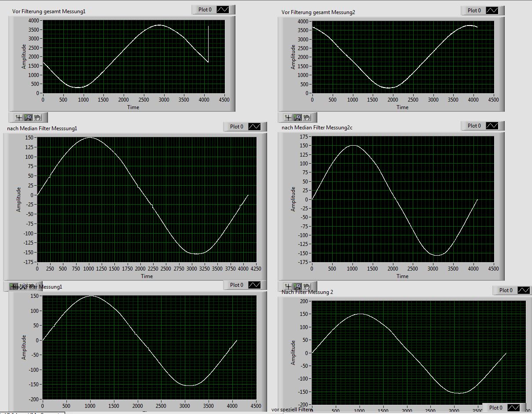Screen dimensions: 532x414
Task: Select pan hand tool below nach Median Filter Messung2c graph
Action: (x=307, y=286)
